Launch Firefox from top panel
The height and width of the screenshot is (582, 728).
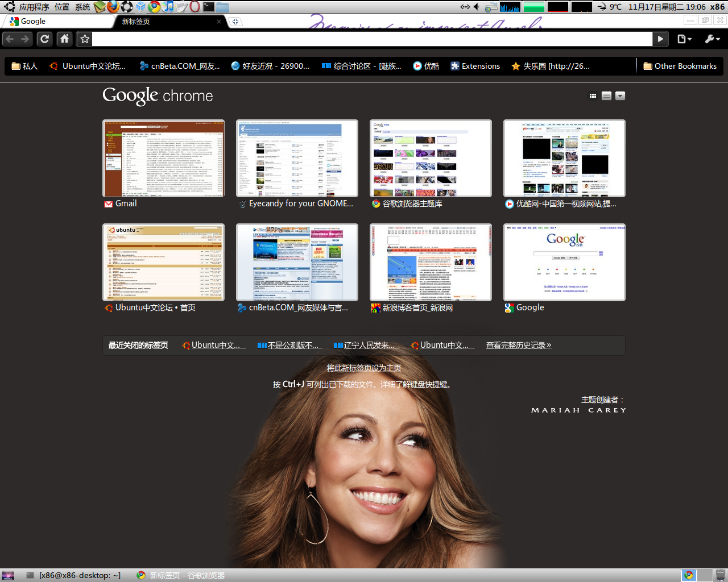point(114,7)
